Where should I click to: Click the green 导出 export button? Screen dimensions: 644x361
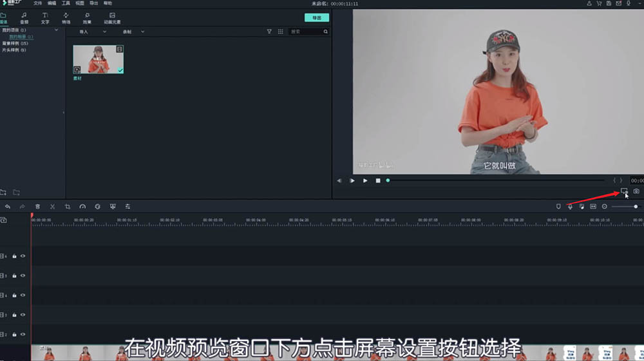tap(316, 17)
